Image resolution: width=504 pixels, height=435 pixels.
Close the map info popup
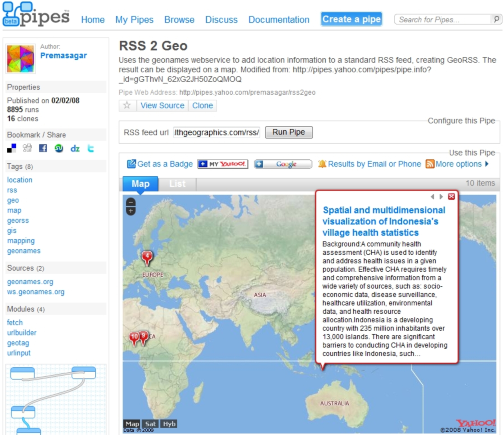pyautogui.click(x=451, y=197)
